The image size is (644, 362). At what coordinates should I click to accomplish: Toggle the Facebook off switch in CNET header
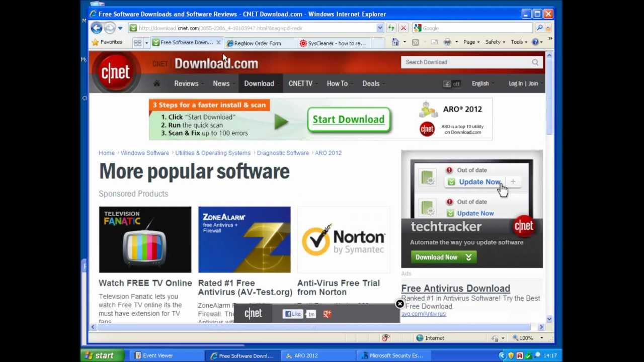tap(452, 84)
